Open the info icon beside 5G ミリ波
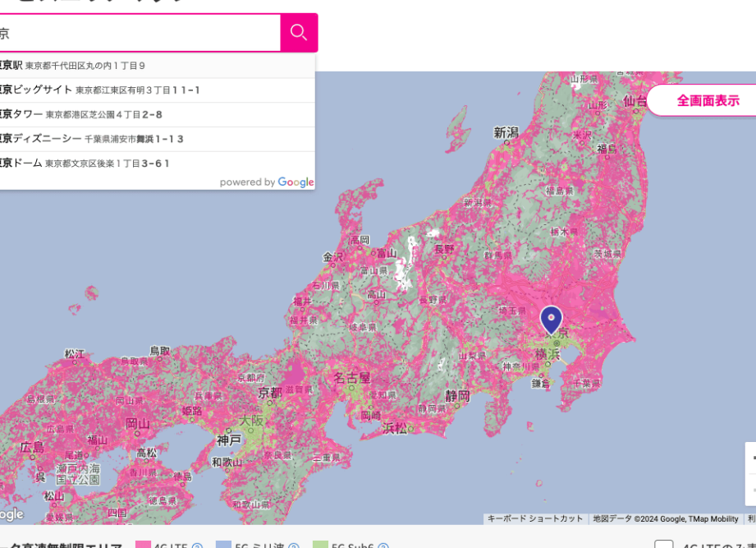This screenshot has width=756, height=548. click(x=293, y=546)
